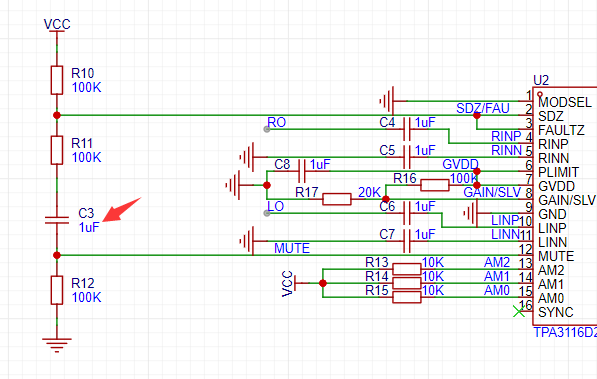The height and width of the screenshot is (379, 597).
Task: Select capacitor C8 symbol
Action: 302,171
